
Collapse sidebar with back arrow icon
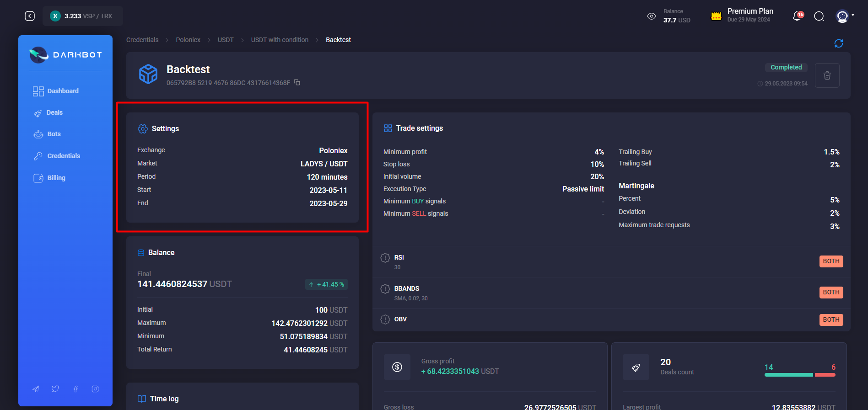coord(30,16)
